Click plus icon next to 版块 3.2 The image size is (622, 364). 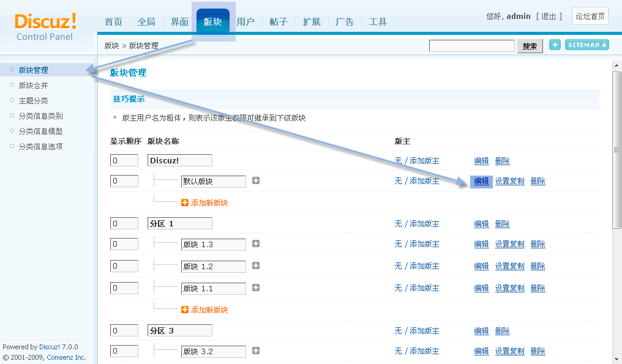[256, 351]
